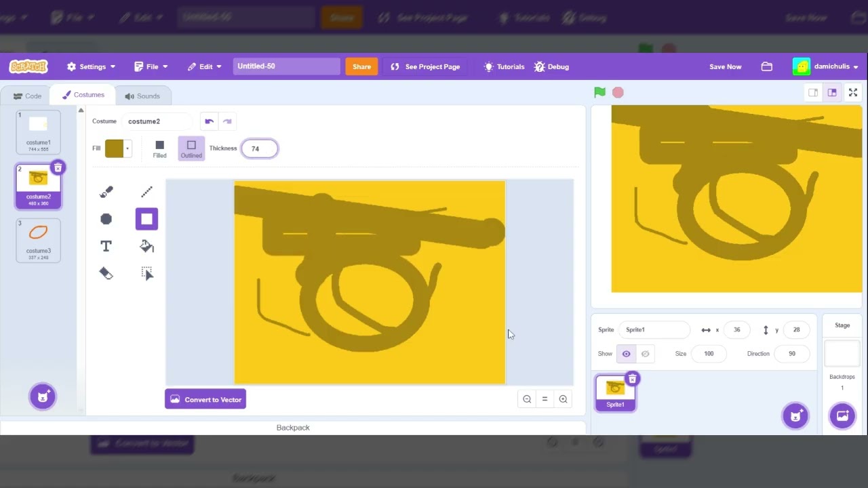
Task: Open the Edit dropdown menu
Action: (205, 66)
